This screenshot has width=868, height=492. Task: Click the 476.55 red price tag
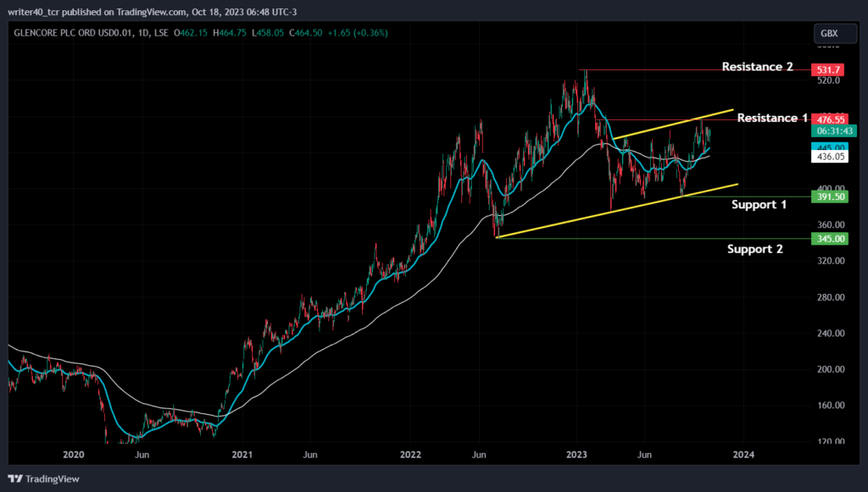pyautogui.click(x=831, y=119)
